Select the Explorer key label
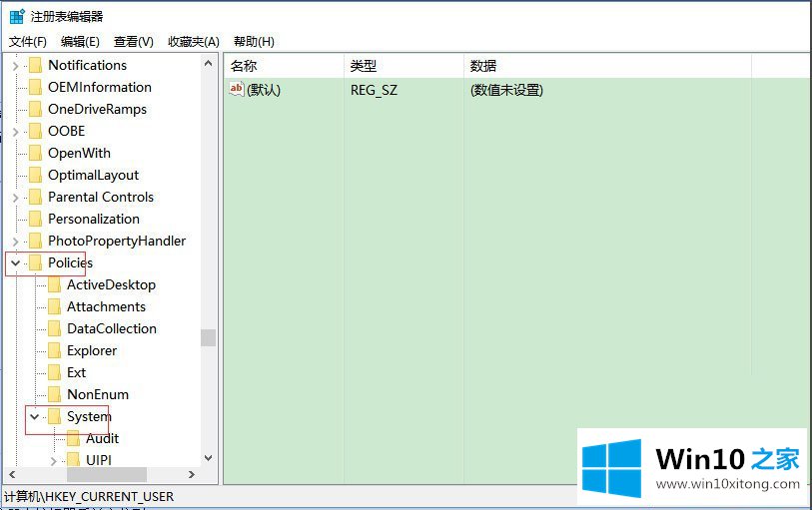This screenshot has width=812, height=510. click(x=92, y=350)
